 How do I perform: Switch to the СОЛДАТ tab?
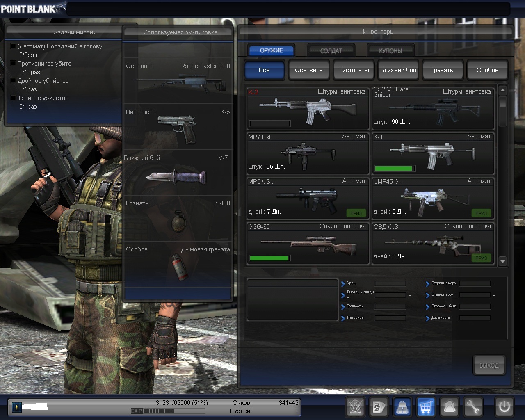click(x=331, y=51)
